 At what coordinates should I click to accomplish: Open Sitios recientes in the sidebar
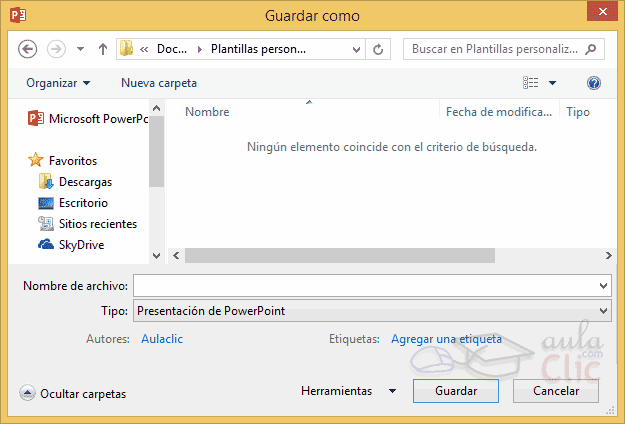pyautogui.click(x=98, y=224)
